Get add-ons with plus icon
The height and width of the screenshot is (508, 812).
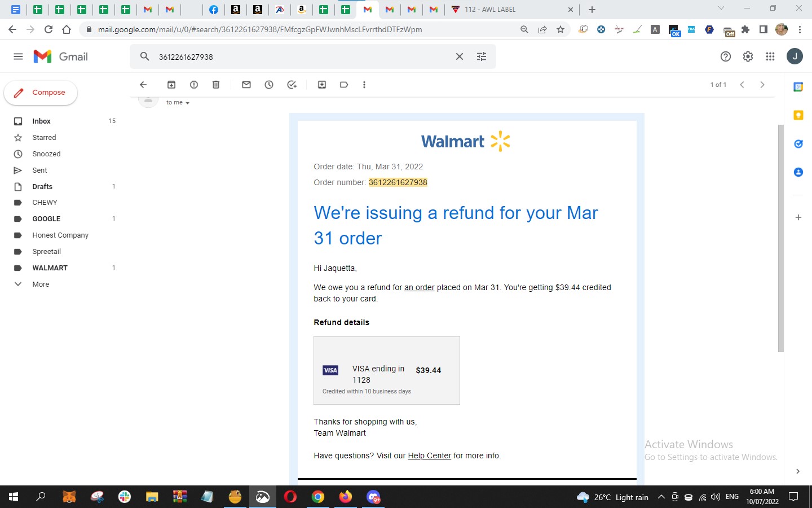[x=798, y=217]
